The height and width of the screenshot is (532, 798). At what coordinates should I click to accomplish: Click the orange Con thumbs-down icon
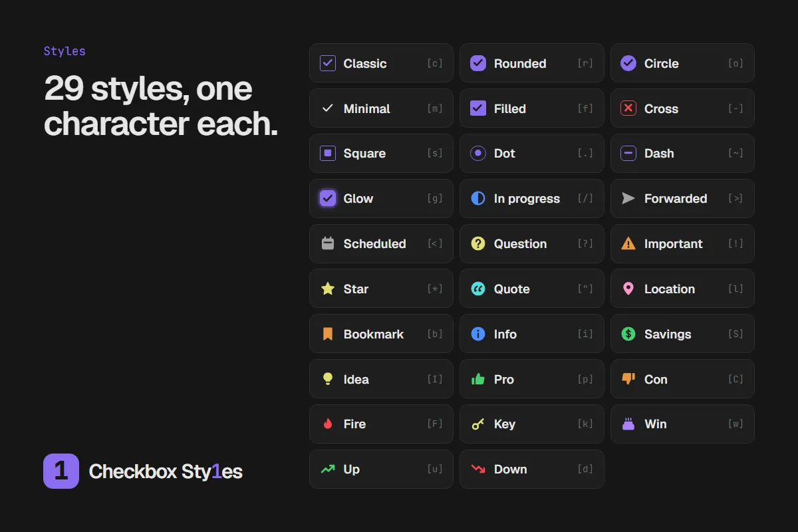click(628, 379)
